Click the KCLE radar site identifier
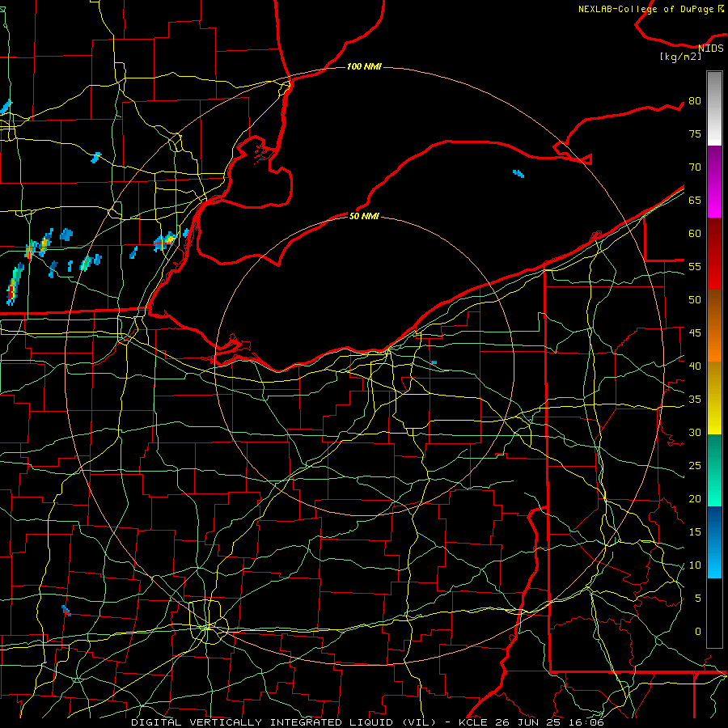Image resolution: width=728 pixels, height=728 pixels. coord(473,722)
